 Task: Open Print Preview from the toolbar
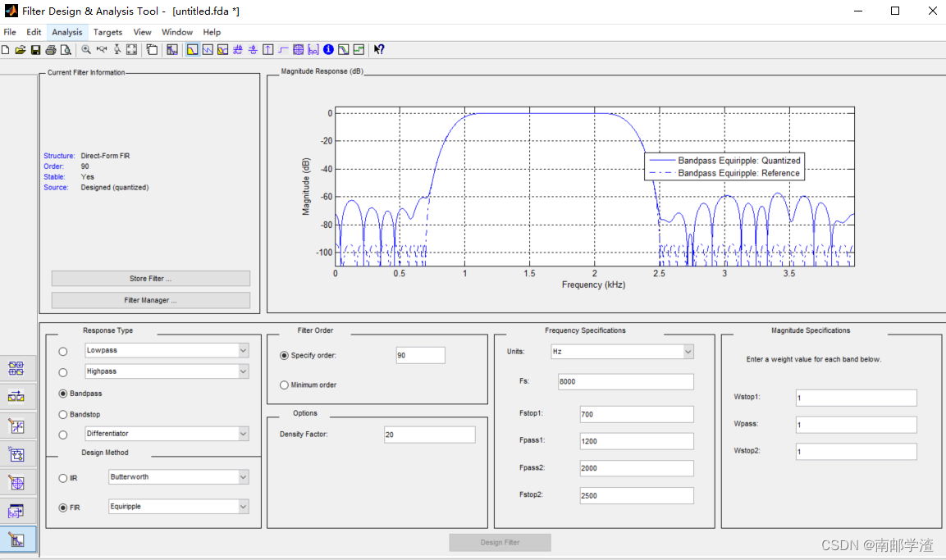pos(66,49)
